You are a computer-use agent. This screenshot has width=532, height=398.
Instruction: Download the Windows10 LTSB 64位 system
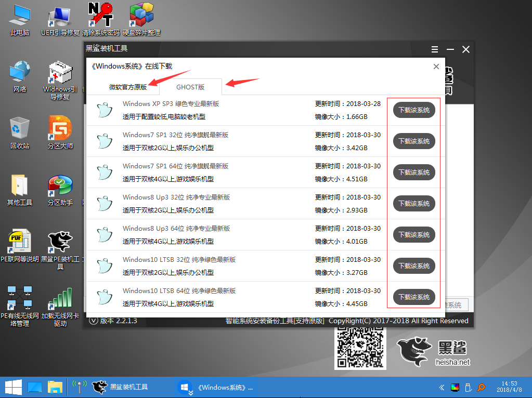tap(413, 297)
